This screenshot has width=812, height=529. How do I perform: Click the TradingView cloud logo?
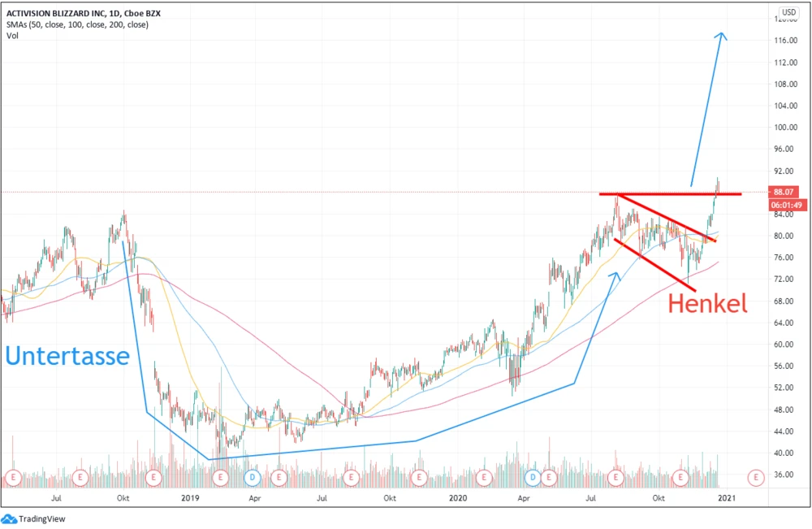9,518
